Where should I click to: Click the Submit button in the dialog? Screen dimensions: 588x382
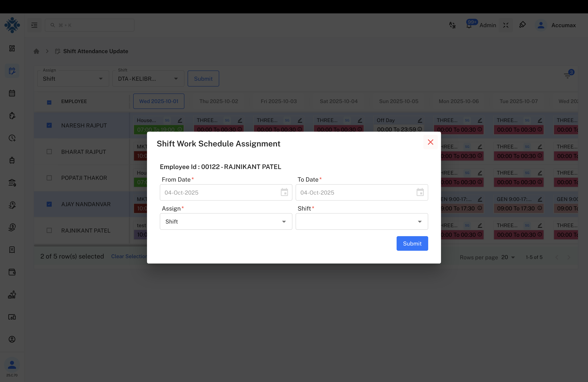412,243
